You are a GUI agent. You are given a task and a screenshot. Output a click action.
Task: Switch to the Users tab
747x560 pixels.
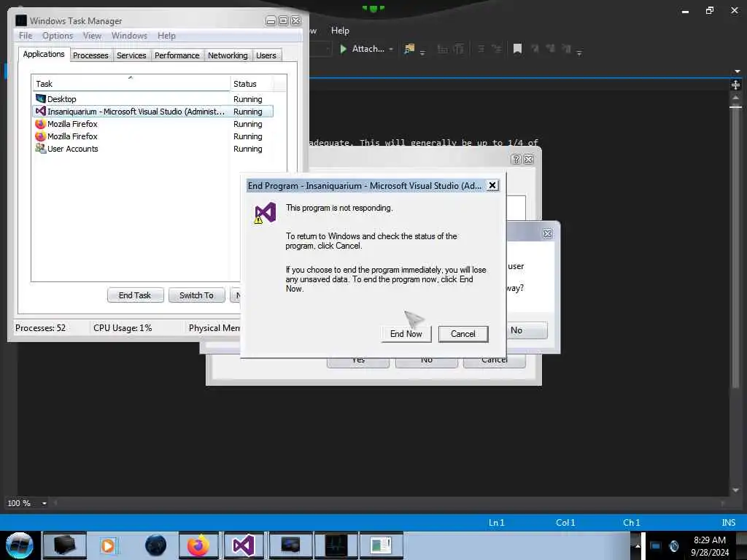click(x=266, y=55)
